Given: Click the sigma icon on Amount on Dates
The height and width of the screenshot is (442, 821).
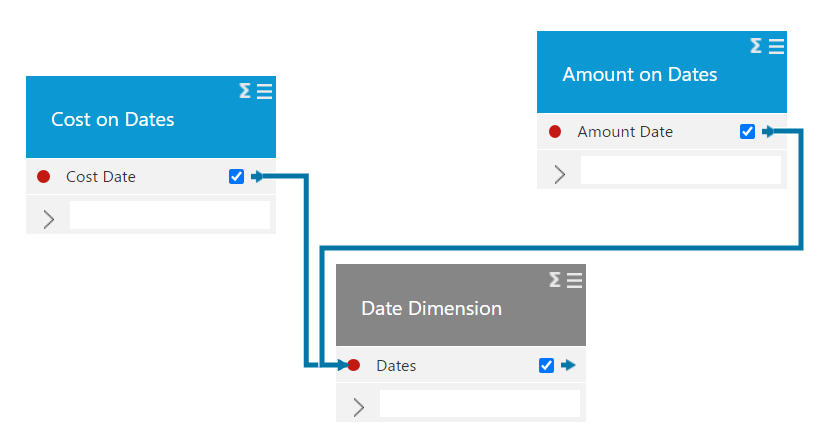Looking at the screenshot, I should click(x=756, y=46).
